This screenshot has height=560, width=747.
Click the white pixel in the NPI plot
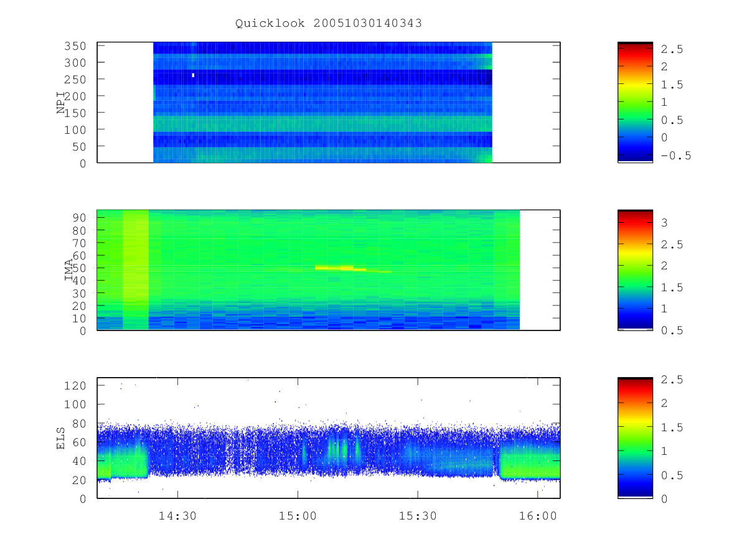tap(193, 75)
